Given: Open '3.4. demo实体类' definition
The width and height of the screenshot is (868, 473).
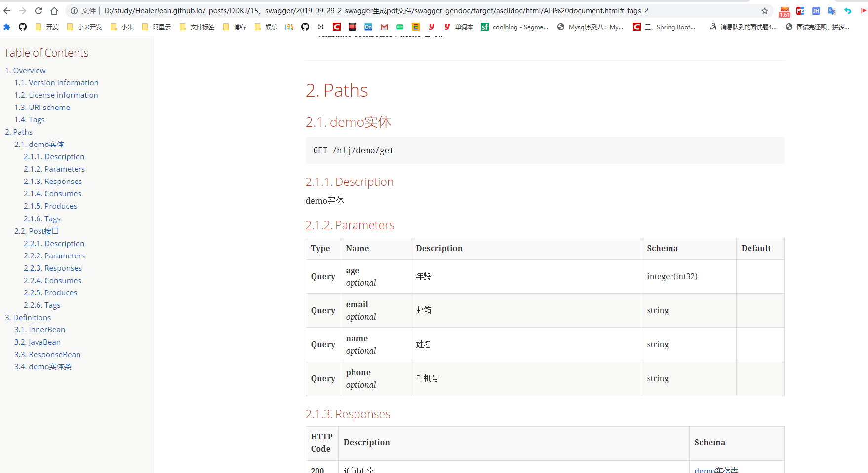Looking at the screenshot, I should (43, 367).
